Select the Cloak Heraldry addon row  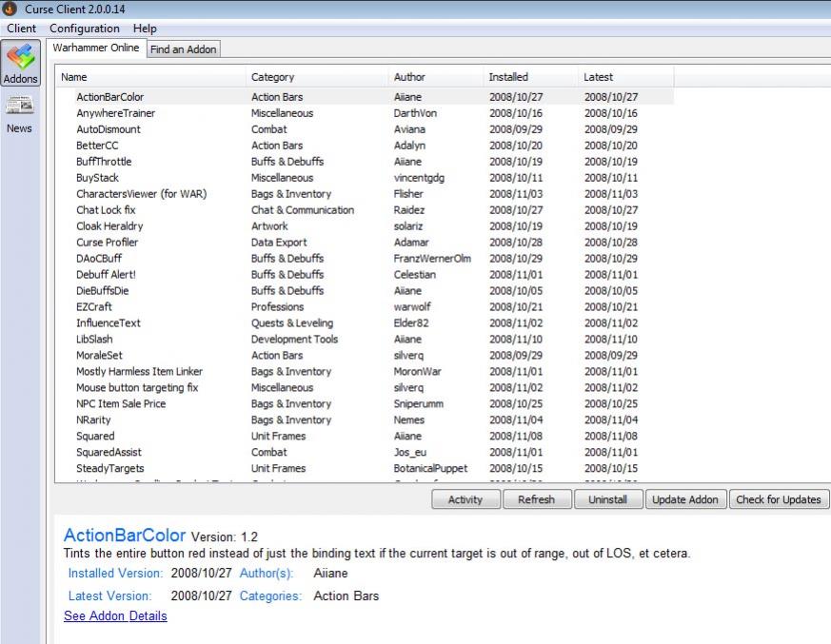point(365,226)
